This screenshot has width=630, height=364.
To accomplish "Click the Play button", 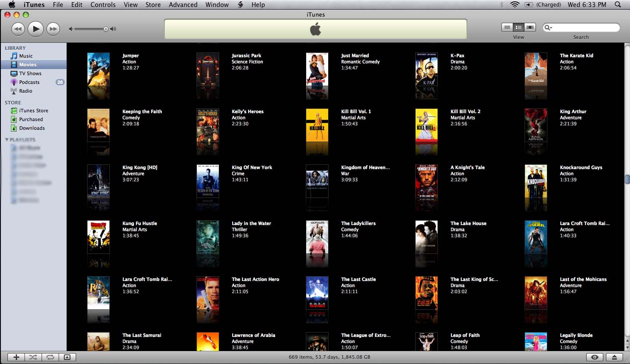I will [x=35, y=29].
